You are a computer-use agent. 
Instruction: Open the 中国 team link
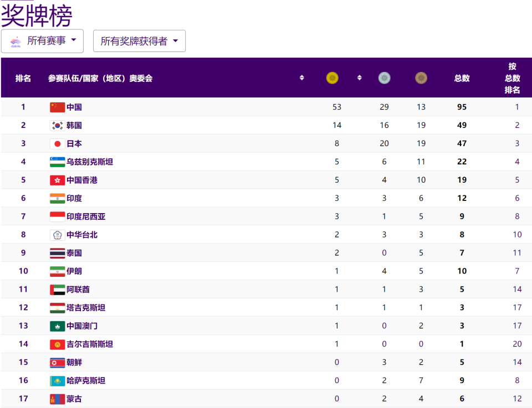74,107
